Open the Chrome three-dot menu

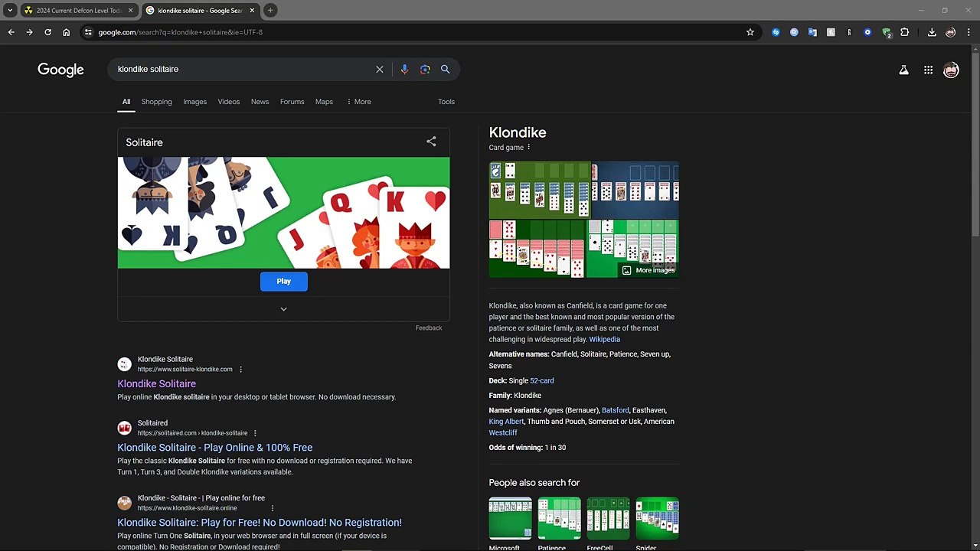(969, 32)
